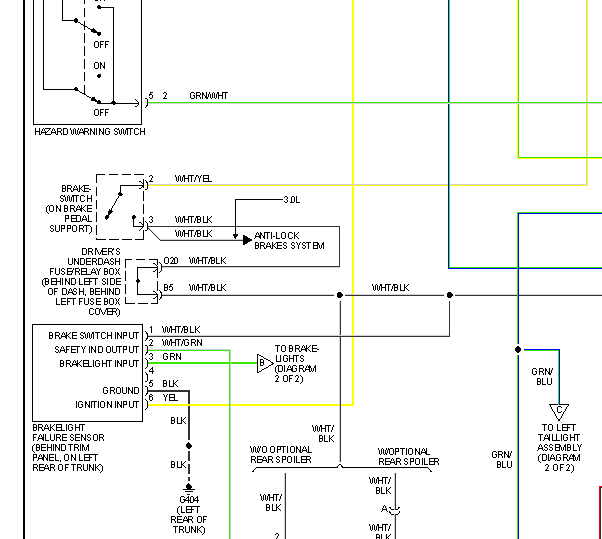Click the WHT/BLK label beside pin O20

click(x=207, y=261)
